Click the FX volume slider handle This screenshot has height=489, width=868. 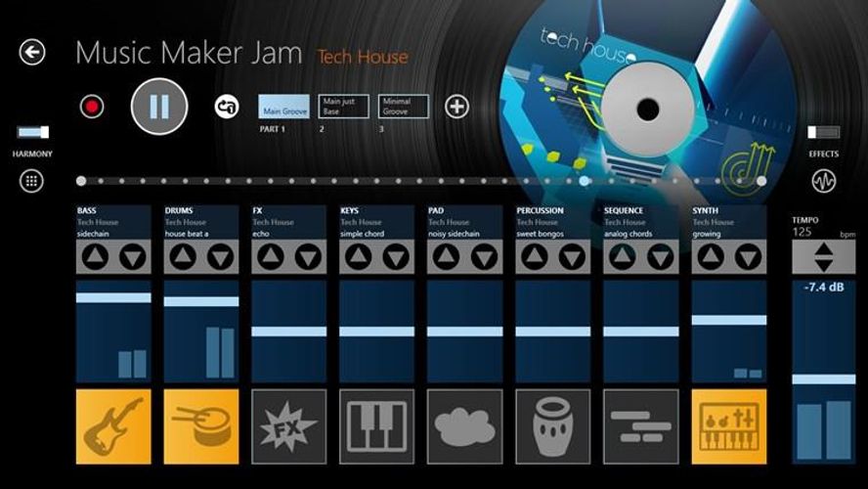[289, 332]
